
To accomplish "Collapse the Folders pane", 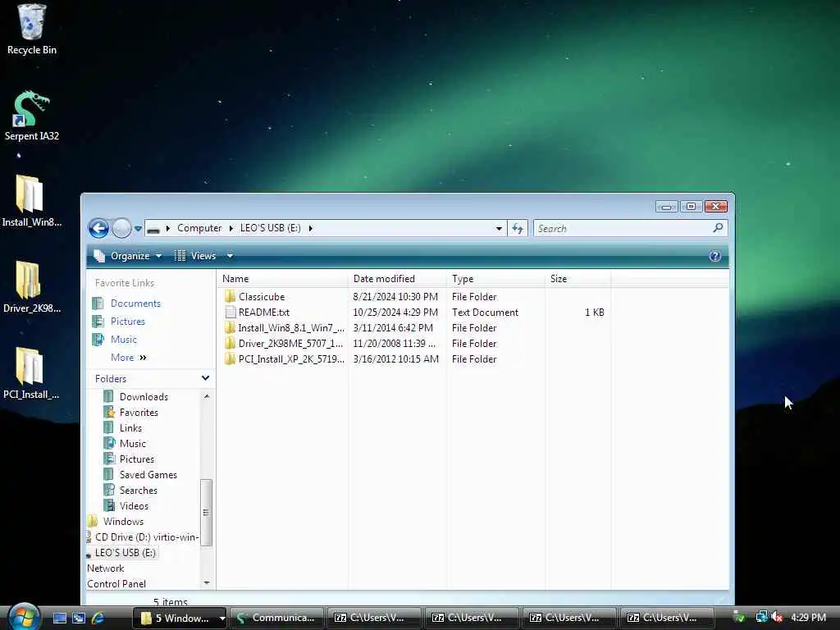I will pyautogui.click(x=205, y=378).
